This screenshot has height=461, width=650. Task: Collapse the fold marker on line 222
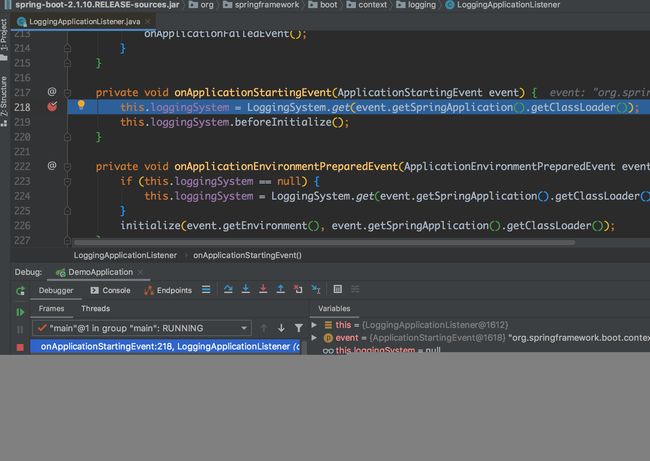pos(67,167)
